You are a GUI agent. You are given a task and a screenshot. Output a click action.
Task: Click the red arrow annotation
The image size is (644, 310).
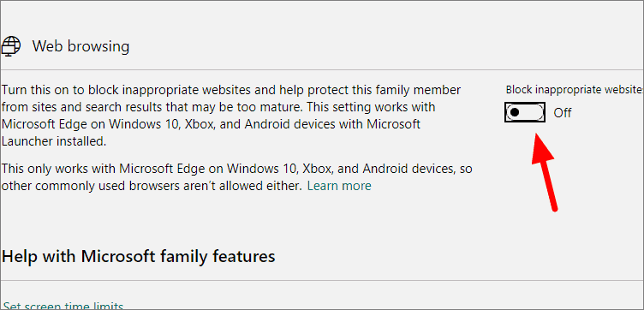[x=545, y=171]
